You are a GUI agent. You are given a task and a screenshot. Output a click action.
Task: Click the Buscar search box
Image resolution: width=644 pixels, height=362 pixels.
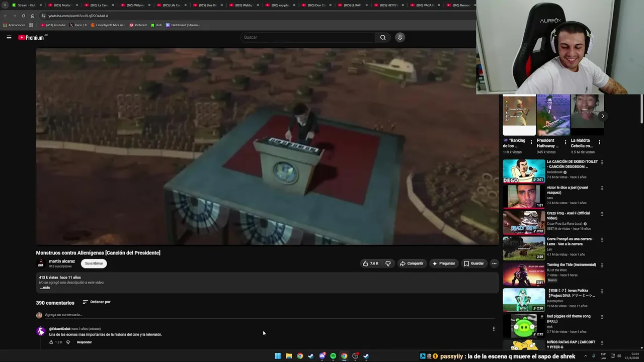click(308, 37)
